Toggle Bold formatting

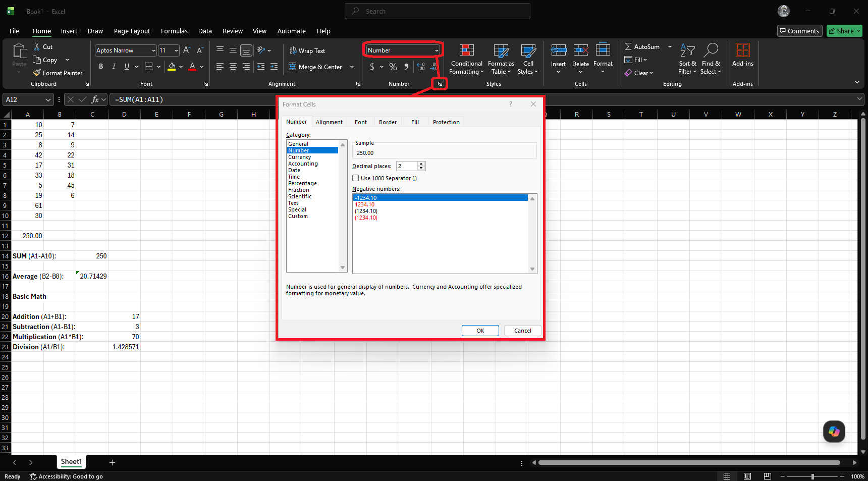(101, 67)
